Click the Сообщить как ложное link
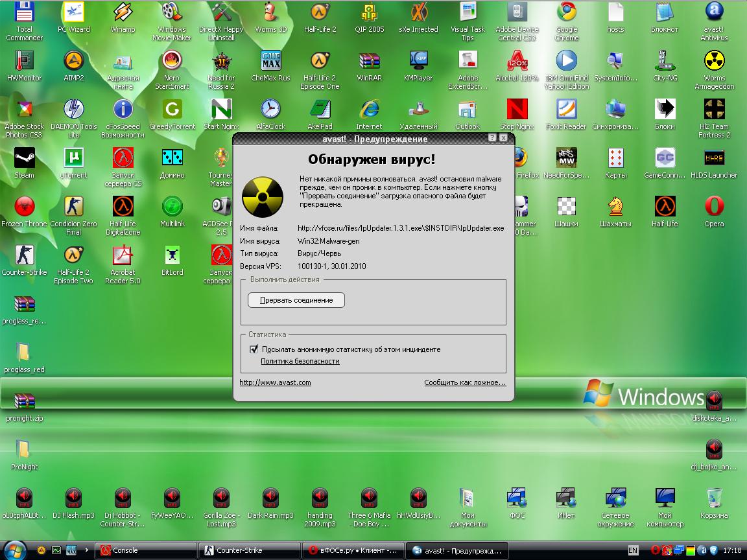The height and width of the screenshot is (560, 747). tap(464, 382)
